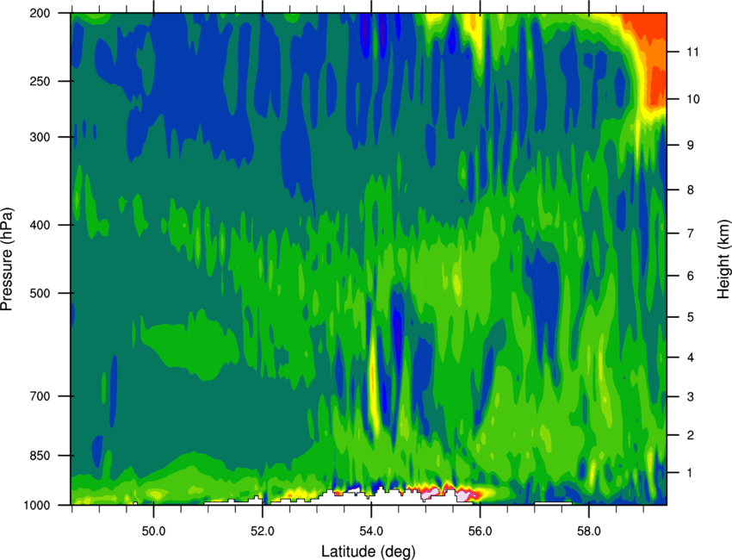
Task: Click the 10 km height tick label
Action: pyautogui.click(x=693, y=99)
